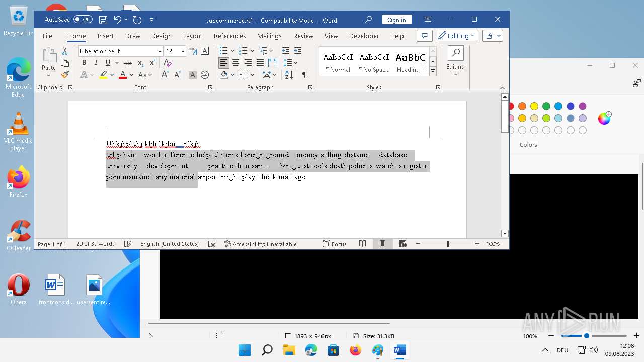
Task: Clear all formatting eraser icon
Action: pyautogui.click(x=168, y=63)
